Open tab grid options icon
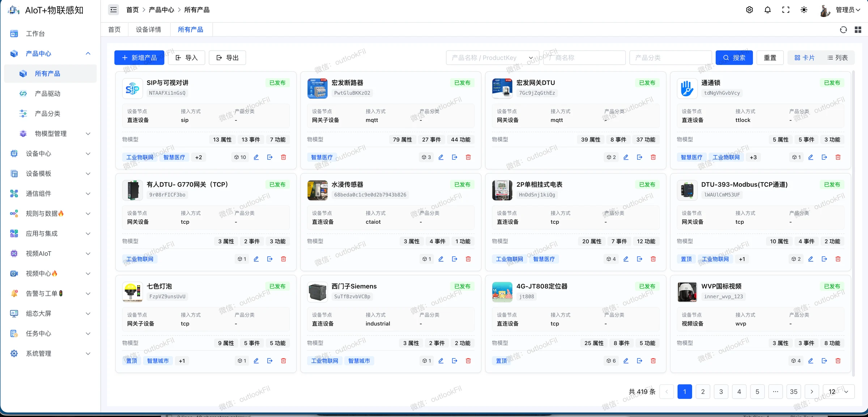Viewport: 868px width, 417px height. (858, 30)
